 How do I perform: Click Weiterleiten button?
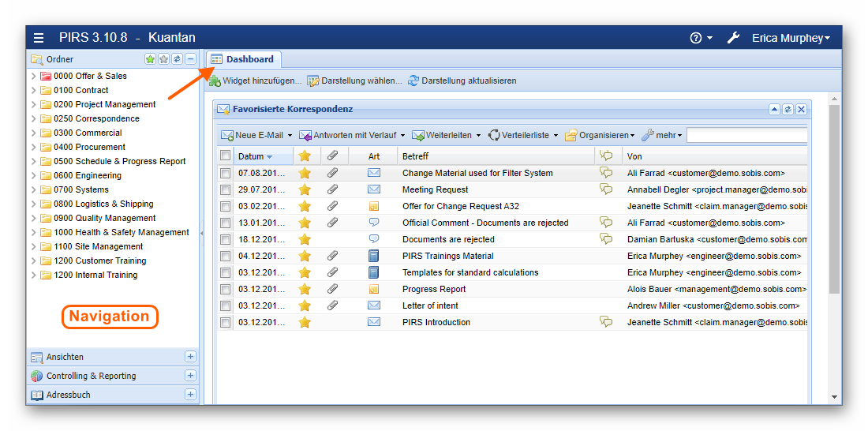pyautogui.click(x=442, y=135)
